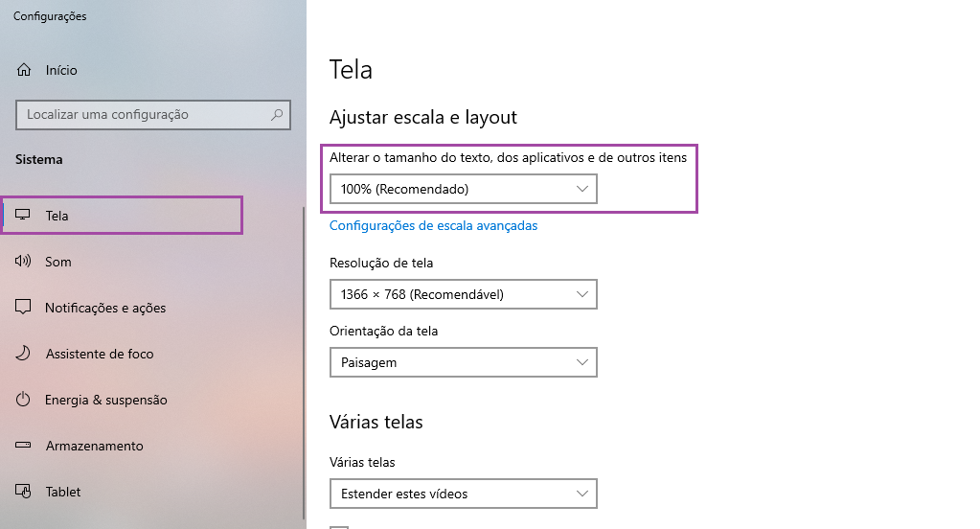The image size is (980, 529).
Task: Tick the checkbox below Várias telas dropdown
Action: tap(339, 527)
